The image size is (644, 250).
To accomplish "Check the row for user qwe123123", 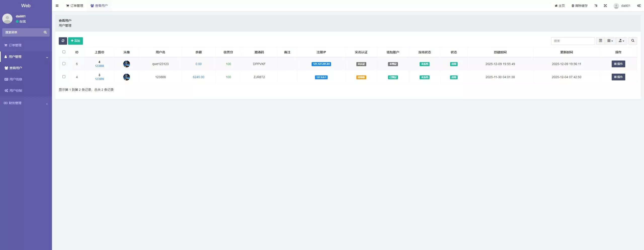I will pos(64,64).
